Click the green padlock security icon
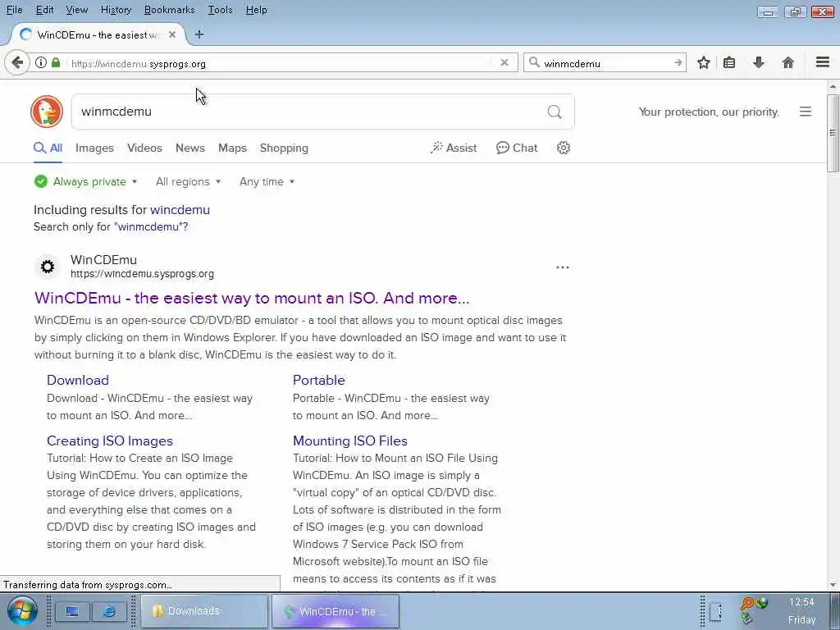This screenshot has height=630, width=840. point(56,62)
